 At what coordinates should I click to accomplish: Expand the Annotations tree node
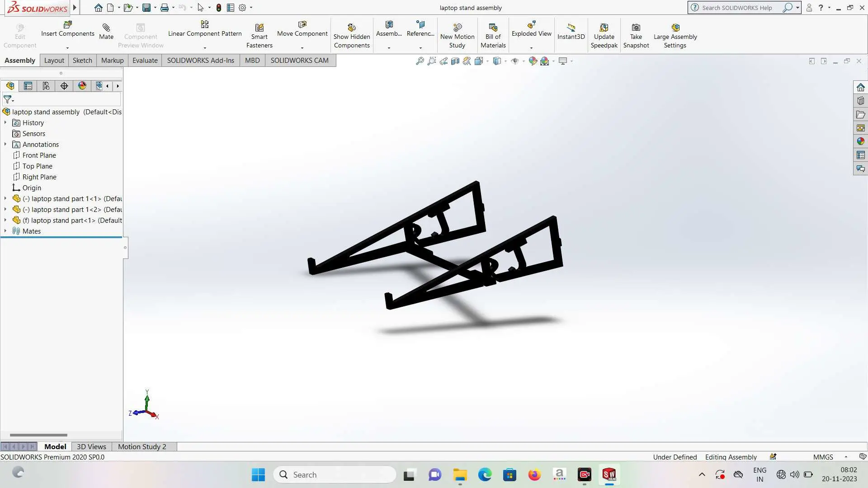tap(5, 145)
